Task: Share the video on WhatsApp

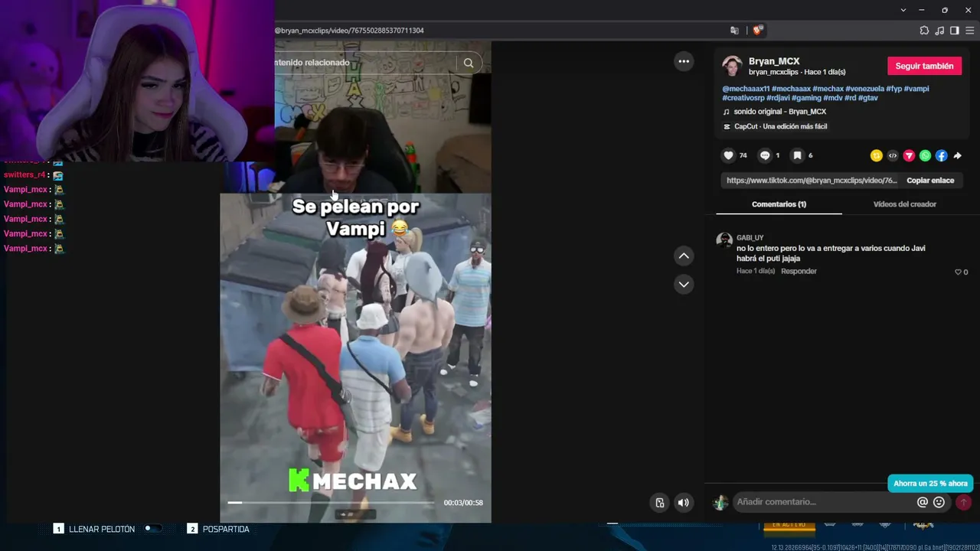Action: click(x=925, y=155)
